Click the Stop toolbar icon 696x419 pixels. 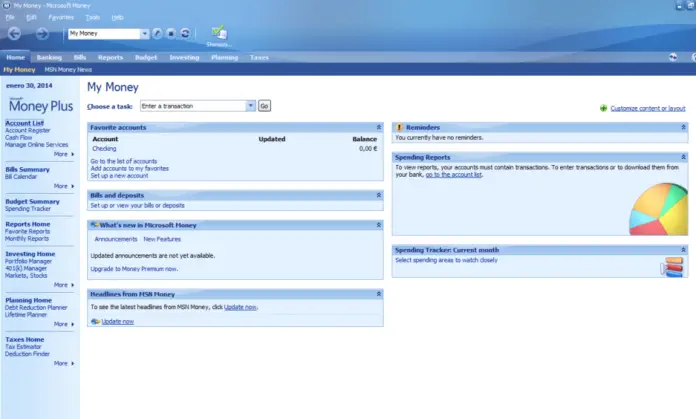coord(171,34)
